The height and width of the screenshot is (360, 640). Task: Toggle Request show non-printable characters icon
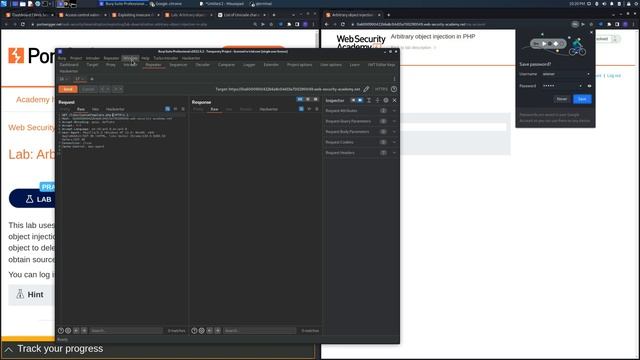coord(176,109)
